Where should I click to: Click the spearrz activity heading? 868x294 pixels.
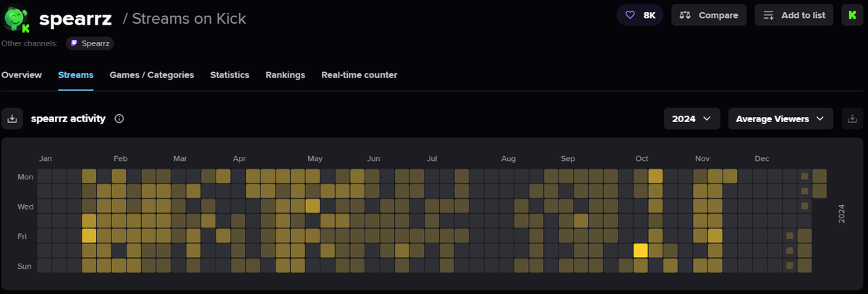(68, 118)
